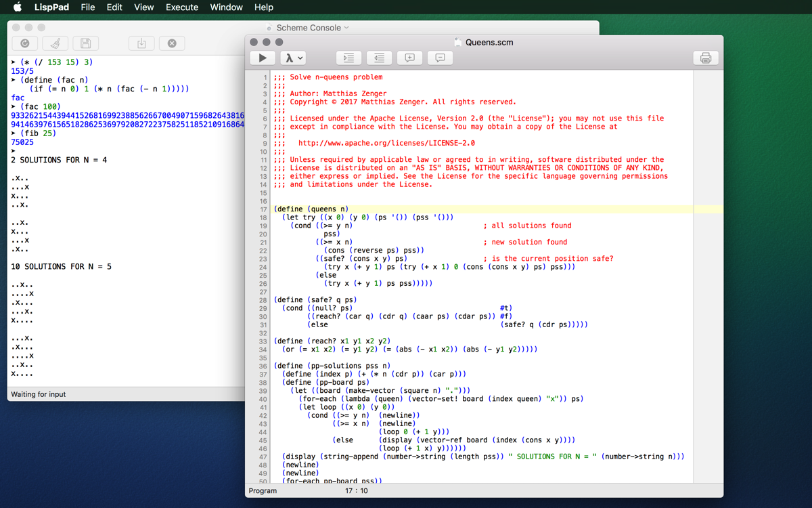Click the 'is the current position safe?' comment
Image resolution: width=812 pixels, height=508 pixels.
pyautogui.click(x=552, y=258)
